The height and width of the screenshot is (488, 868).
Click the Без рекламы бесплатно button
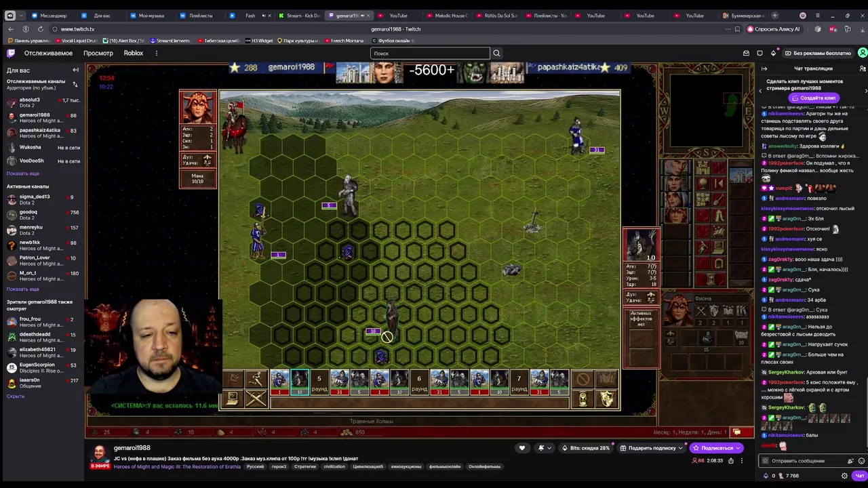(x=818, y=53)
